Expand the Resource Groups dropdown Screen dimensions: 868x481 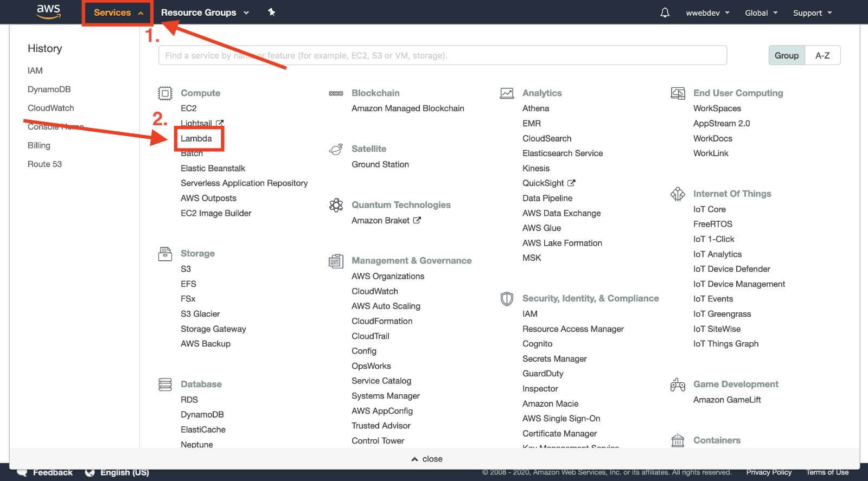click(205, 12)
